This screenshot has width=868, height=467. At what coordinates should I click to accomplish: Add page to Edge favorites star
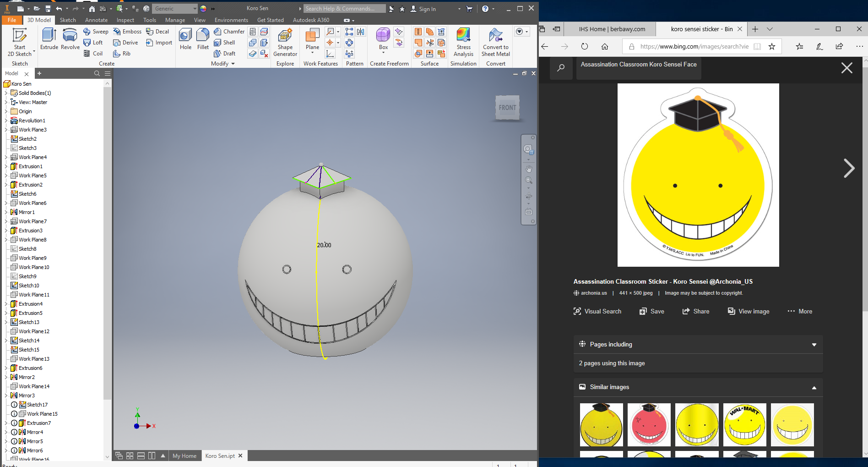click(772, 46)
